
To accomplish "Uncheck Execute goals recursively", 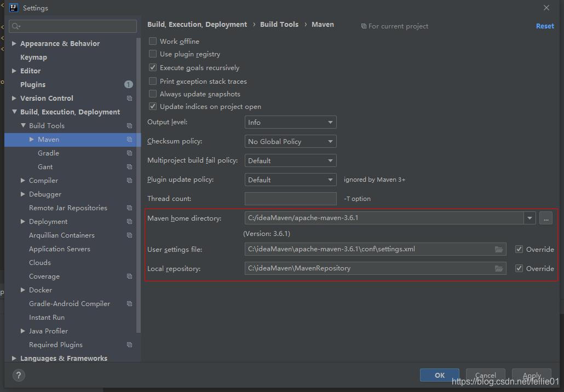I will 153,67.
